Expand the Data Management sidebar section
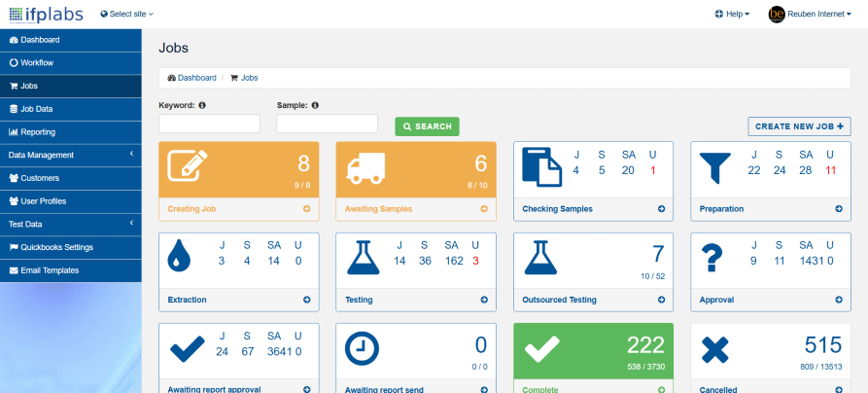868x393 pixels. click(70, 155)
